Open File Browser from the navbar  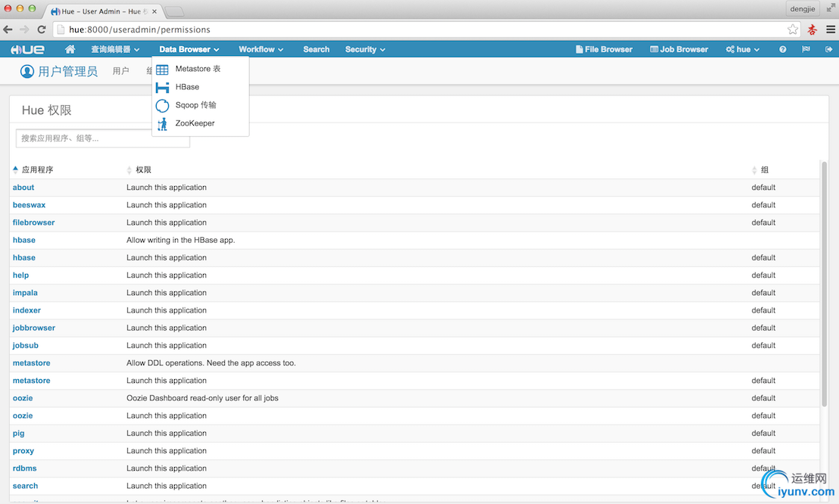pos(604,49)
